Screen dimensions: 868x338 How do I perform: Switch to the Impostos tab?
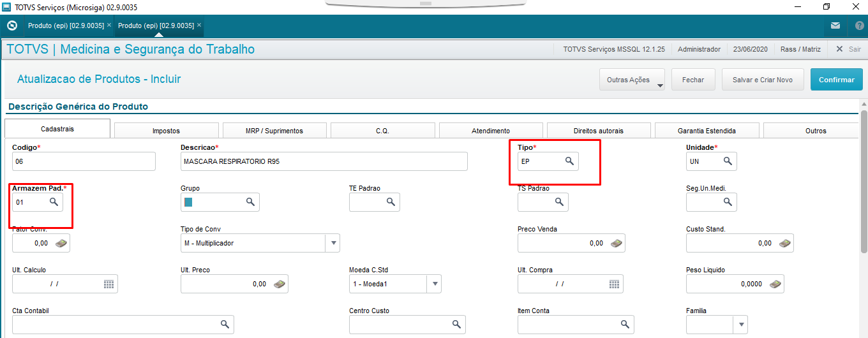coord(166,130)
